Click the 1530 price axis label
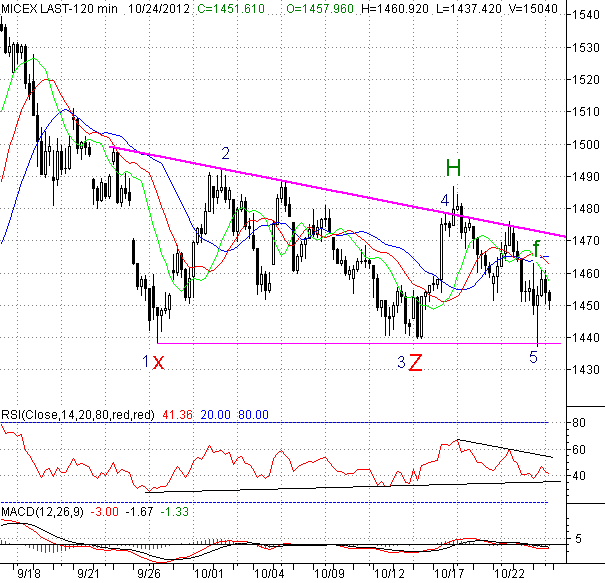This screenshot has width=605, height=583. [585, 47]
